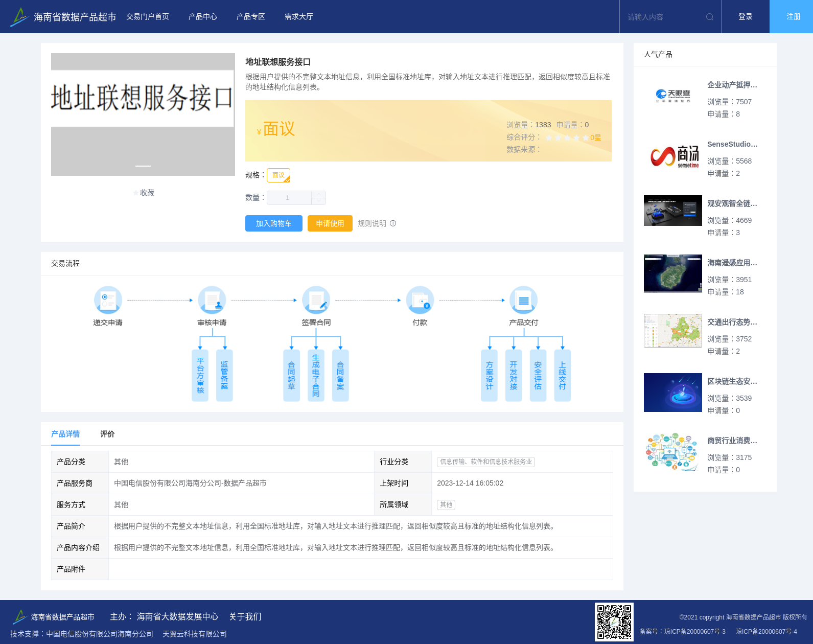Open the SenseStudio product thumbnail
Screen dimensions: 813x644
tap(673, 155)
